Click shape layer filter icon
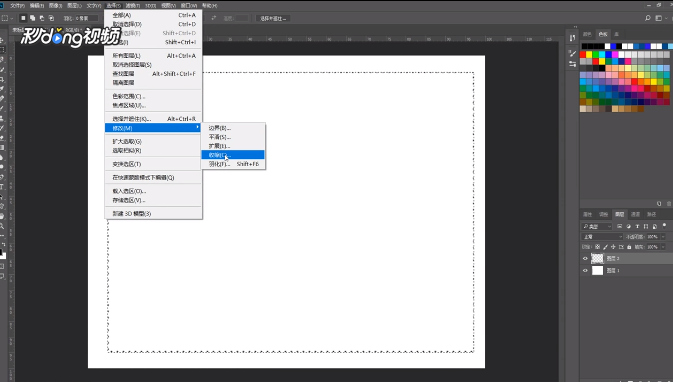 (x=646, y=226)
